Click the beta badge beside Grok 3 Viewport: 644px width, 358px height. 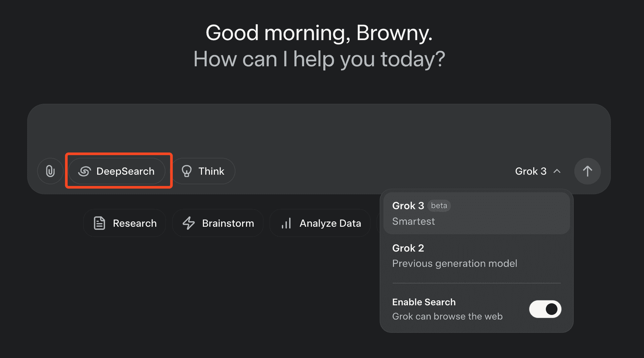439,206
